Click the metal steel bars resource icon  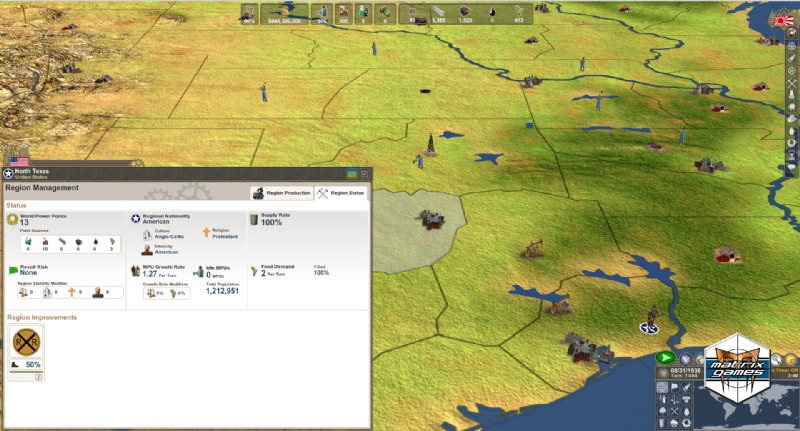point(439,11)
